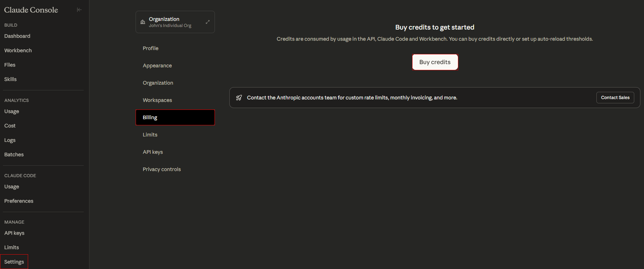This screenshot has height=269, width=644.
Task: Open Batches in the sidebar
Action: [14, 154]
